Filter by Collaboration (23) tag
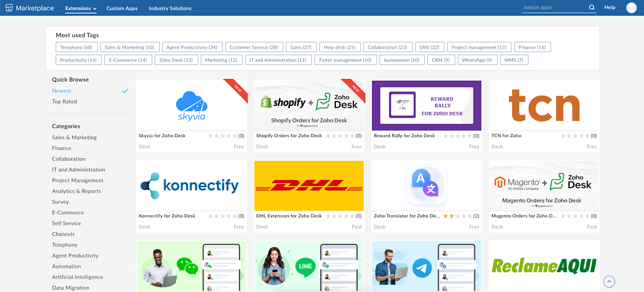644x292 pixels. coord(387,47)
